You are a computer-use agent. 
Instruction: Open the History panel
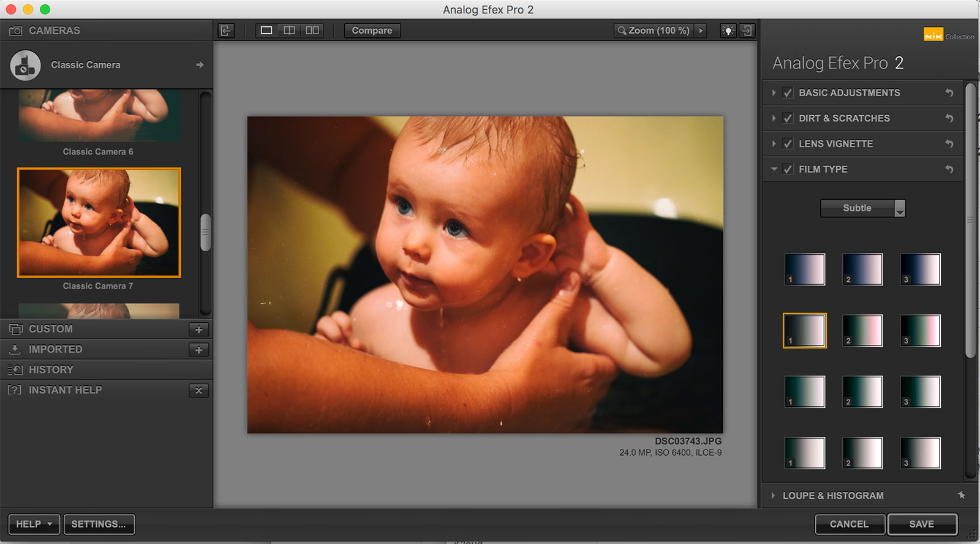[51, 369]
